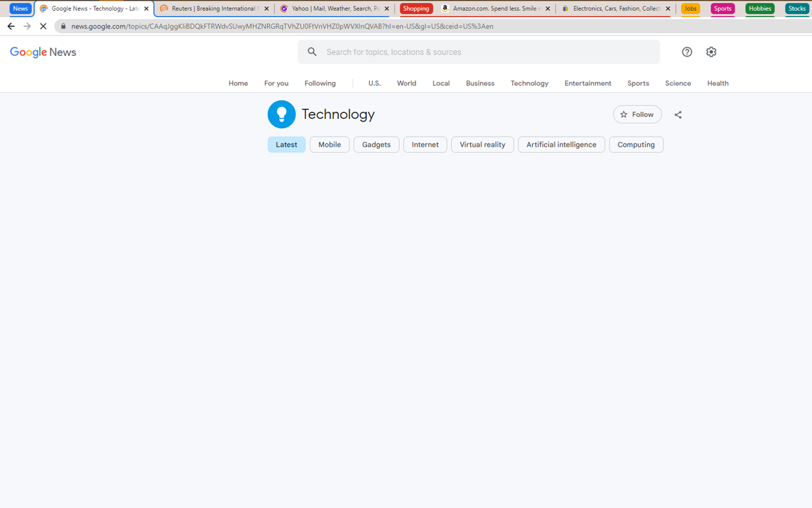
Task: Click the Technology topic lightbulb icon
Action: 281,114
